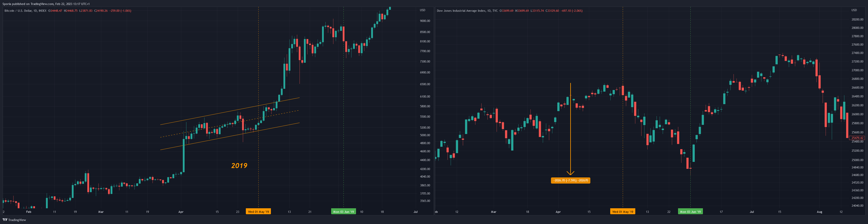
Task: Select the orange 2019 text annotation
Action: tap(239, 166)
